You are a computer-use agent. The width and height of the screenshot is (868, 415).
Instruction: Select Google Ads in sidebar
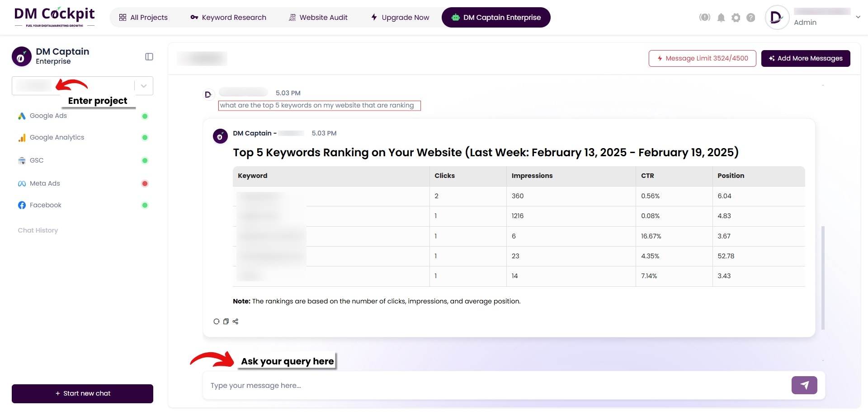48,116
